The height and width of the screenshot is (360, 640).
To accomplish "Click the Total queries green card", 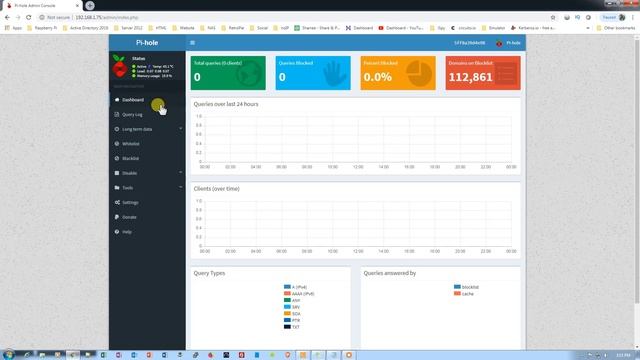I will 228,73.
